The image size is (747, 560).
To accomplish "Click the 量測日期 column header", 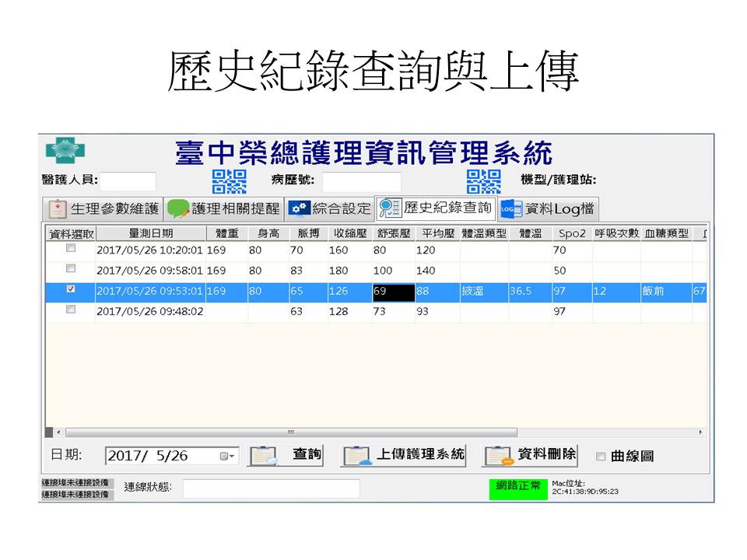I will click(x=151, y=233).
